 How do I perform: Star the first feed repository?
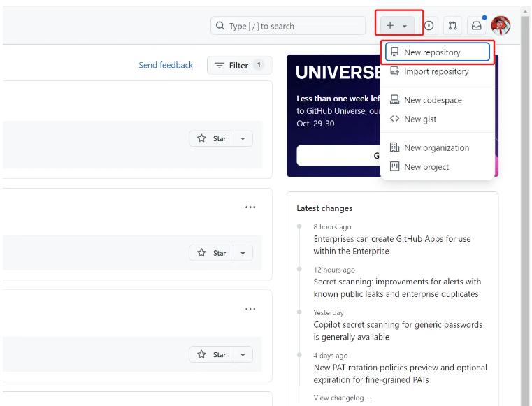point(212,138)
